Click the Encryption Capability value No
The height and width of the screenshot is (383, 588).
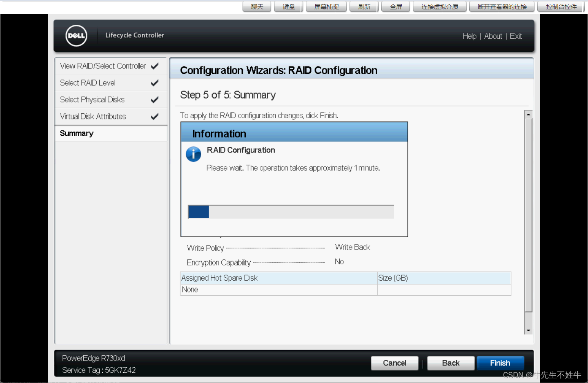[339, 262]
